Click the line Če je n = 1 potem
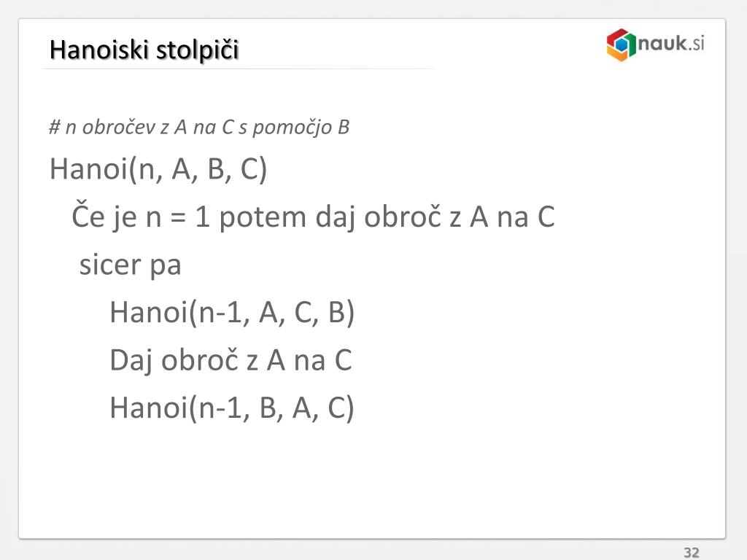The height and width of the screenshot is (560, 747). pos(313,217)
